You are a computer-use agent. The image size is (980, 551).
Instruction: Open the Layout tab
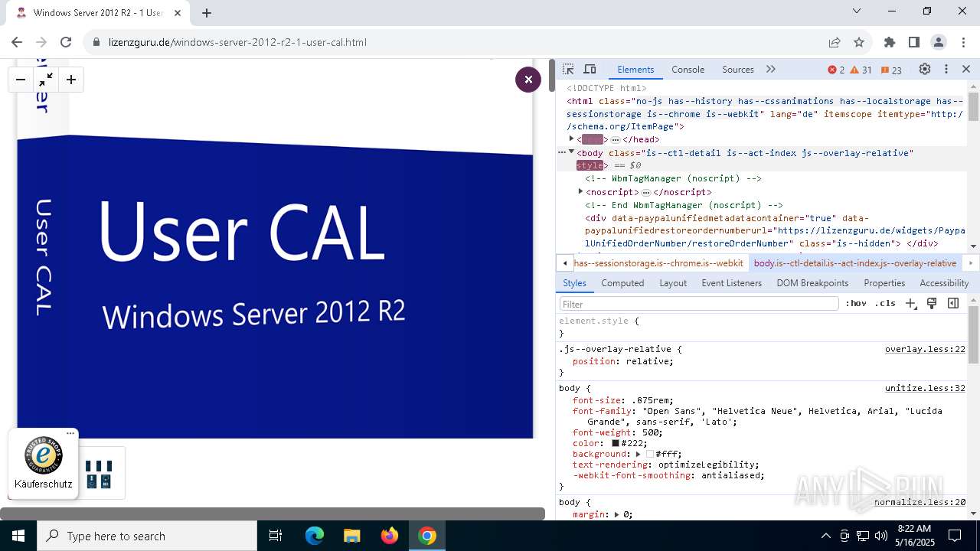click(x=673, y=283)
